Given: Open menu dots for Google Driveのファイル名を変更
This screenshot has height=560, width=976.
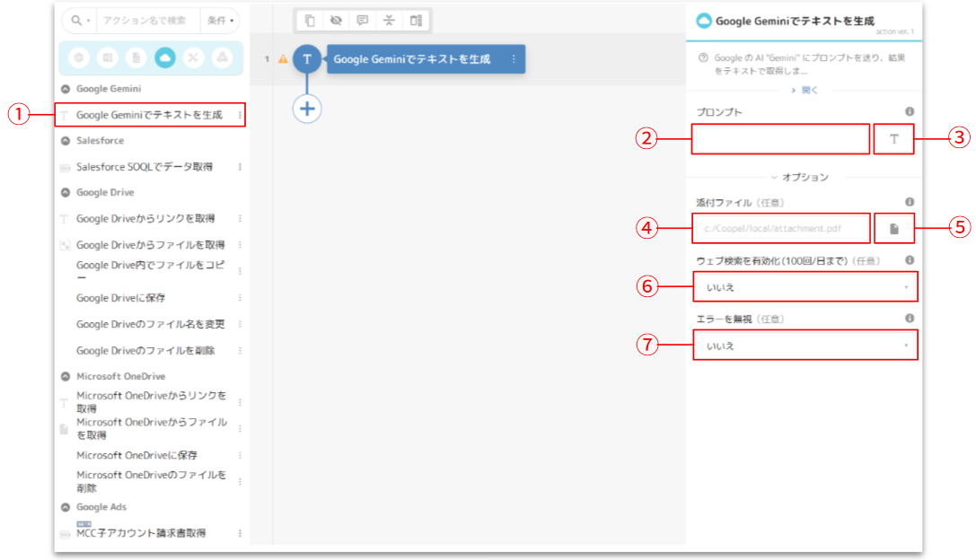Looking at the screenshot, I should (x=240, y=324).
